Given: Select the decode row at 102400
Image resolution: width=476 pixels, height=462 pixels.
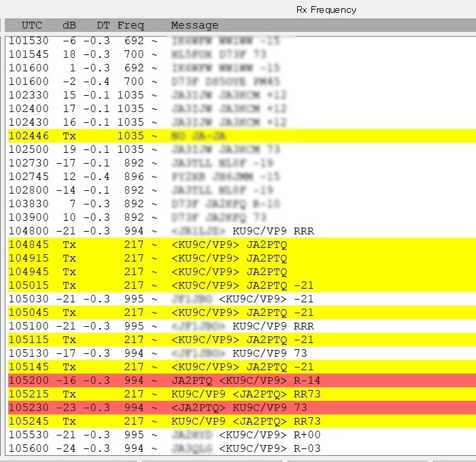Looking at the screenshot, I should click(x=241, y=109).
